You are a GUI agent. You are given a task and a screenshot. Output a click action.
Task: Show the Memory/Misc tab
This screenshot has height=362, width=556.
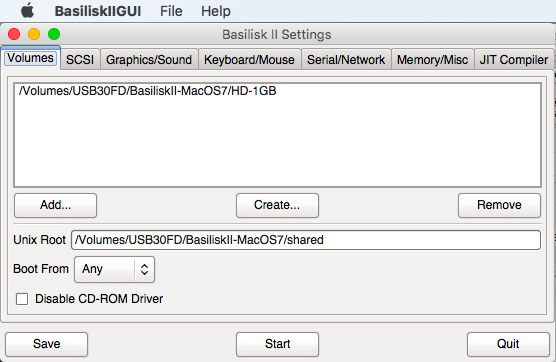click(x=433, y=60)
